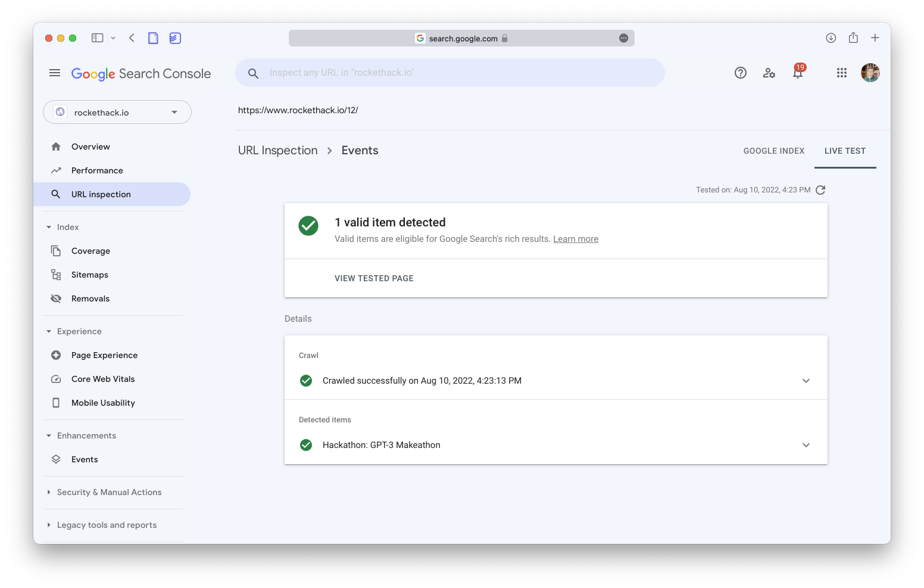
Task: Click the search magnifier icon
Action: (253, 73)
